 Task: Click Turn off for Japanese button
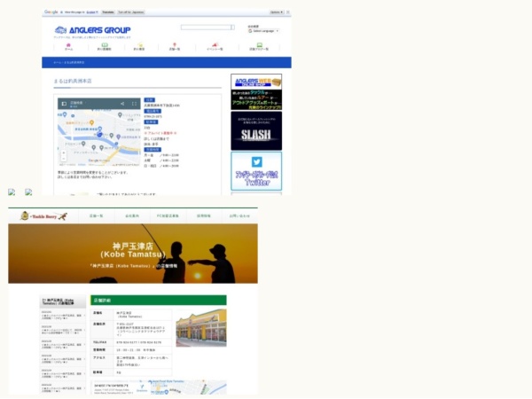click(131, 12)
